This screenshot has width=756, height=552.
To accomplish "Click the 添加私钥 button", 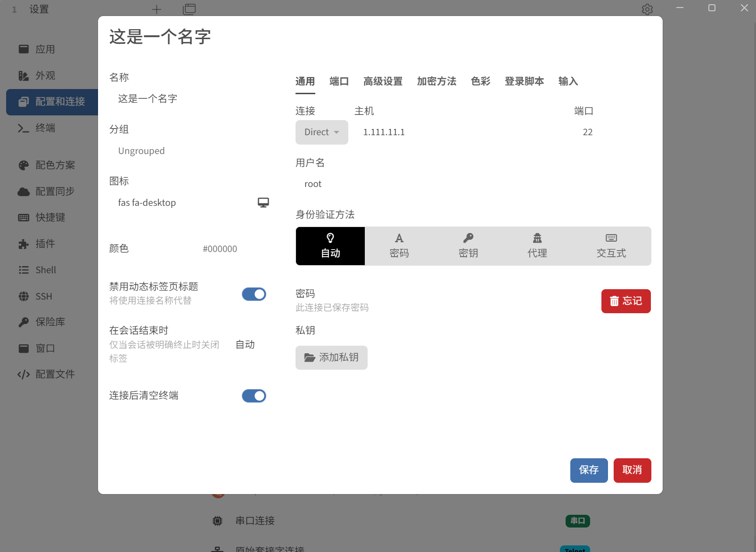I will tap(331, 358).
